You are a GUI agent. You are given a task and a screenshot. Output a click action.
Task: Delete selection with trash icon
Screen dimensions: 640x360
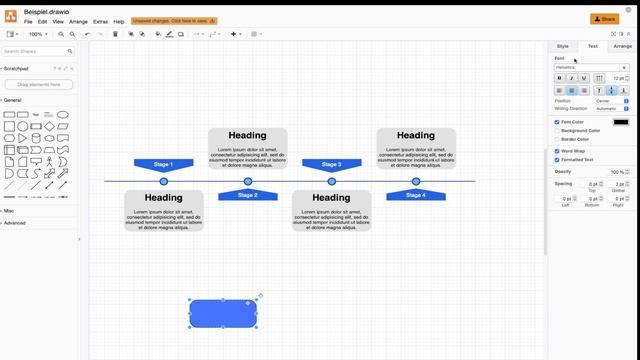(x=115, y=34)
